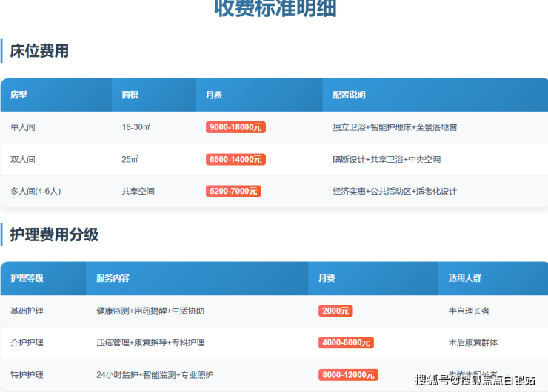
Task: Click the 床位费用 section heading
Action: [39, 51]
